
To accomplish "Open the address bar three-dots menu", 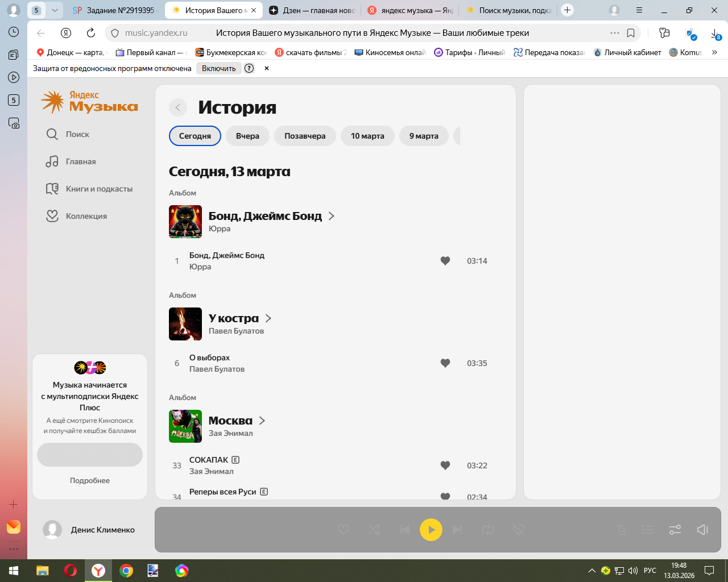I will 615,33.
